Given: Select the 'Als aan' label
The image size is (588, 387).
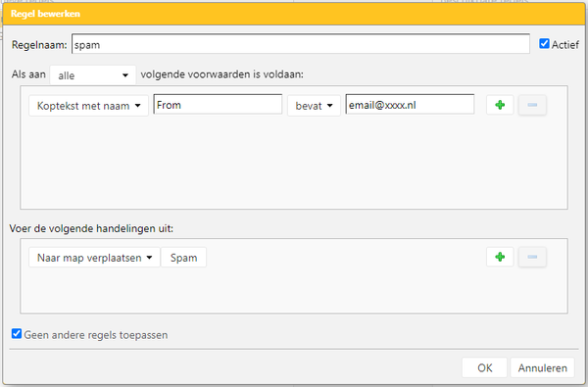Looking at the screenshot, I should (x=28, y=74).
